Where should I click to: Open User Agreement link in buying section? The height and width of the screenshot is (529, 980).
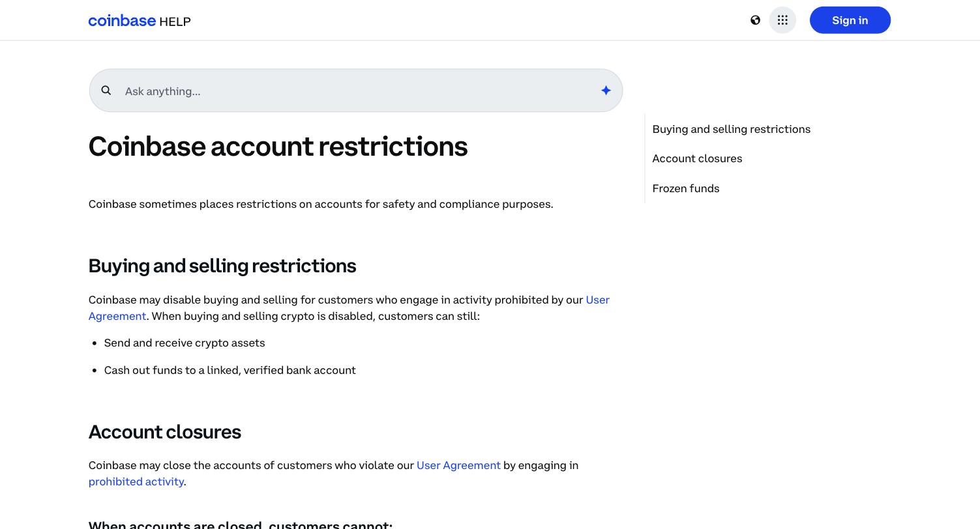pos(597,300)
